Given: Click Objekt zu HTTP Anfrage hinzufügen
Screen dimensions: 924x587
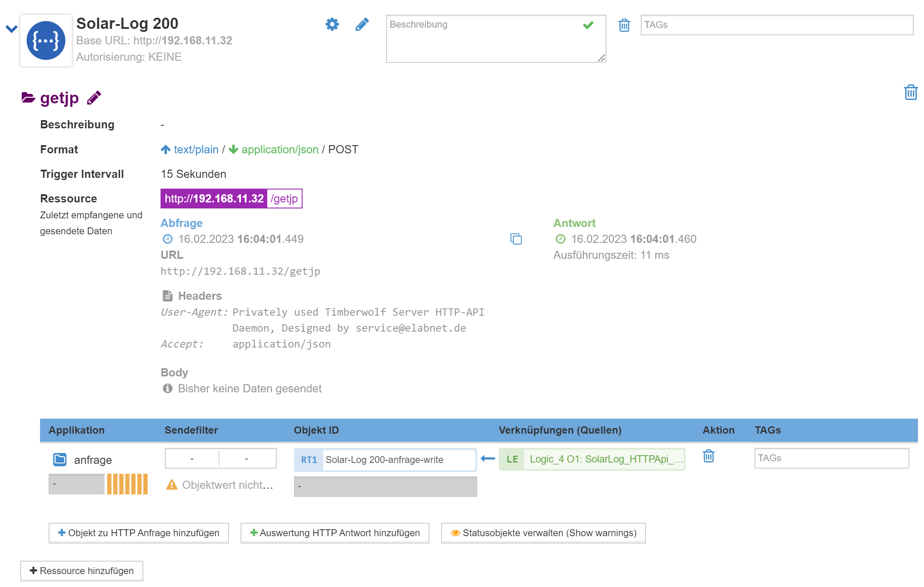Looking at the screenshot, I should (x=139, y=533).
